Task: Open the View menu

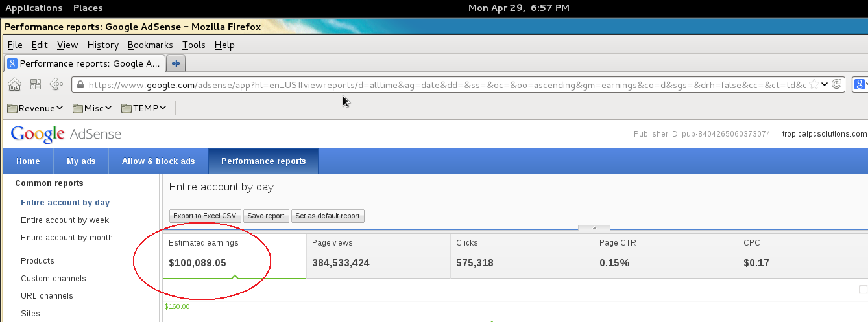Action: point(67,45)
